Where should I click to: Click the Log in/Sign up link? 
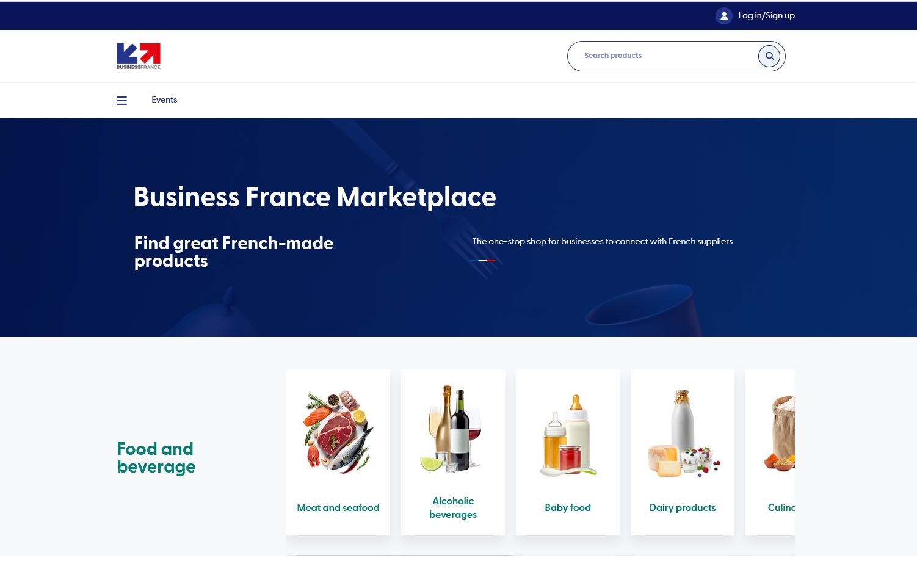pyautogui.click(x=766, y=15)
